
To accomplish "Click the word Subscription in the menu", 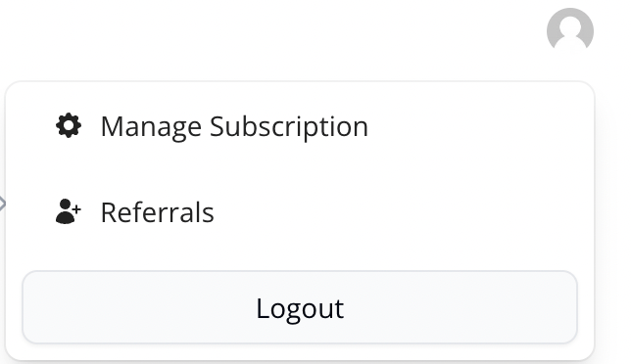I will point(289,127).
